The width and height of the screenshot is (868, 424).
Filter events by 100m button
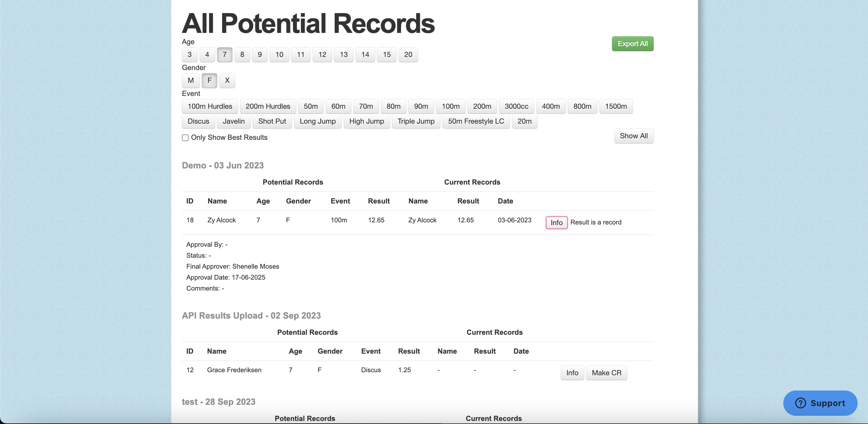pos(451,106)
